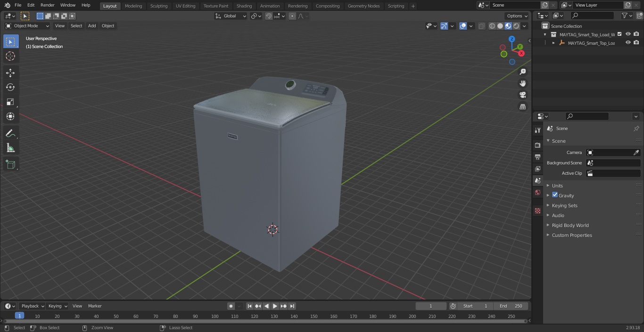The height and width of the screenshot is (332, 644).
Task: Open the Tool properties tab
Action: point(537,130)
